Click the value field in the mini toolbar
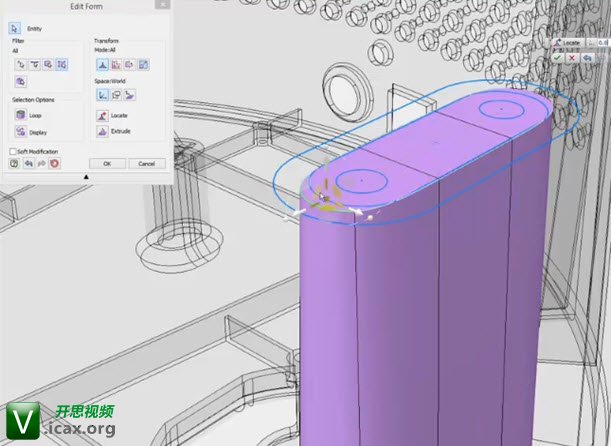The image size is (611, 446). coord(604,42)
